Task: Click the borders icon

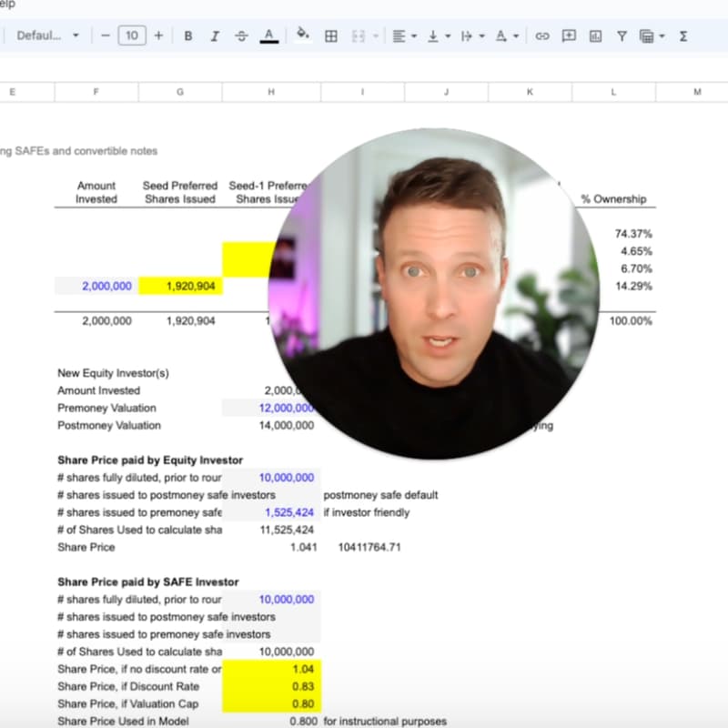Action: click(x=331, y=36)
